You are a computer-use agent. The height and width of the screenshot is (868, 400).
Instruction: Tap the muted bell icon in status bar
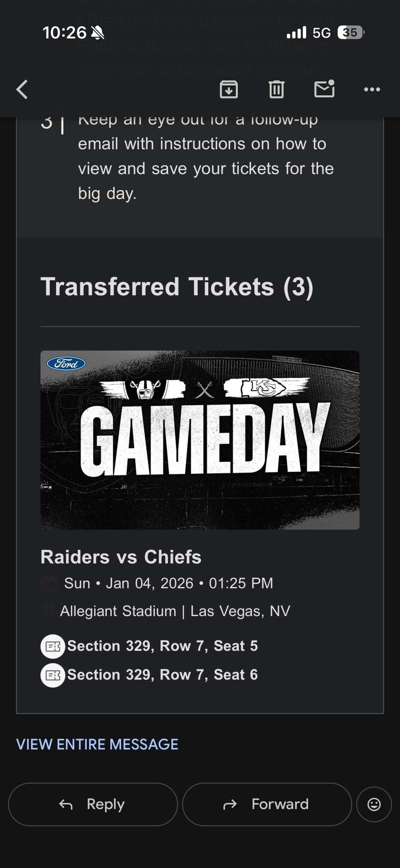click(x=97, y=33)
